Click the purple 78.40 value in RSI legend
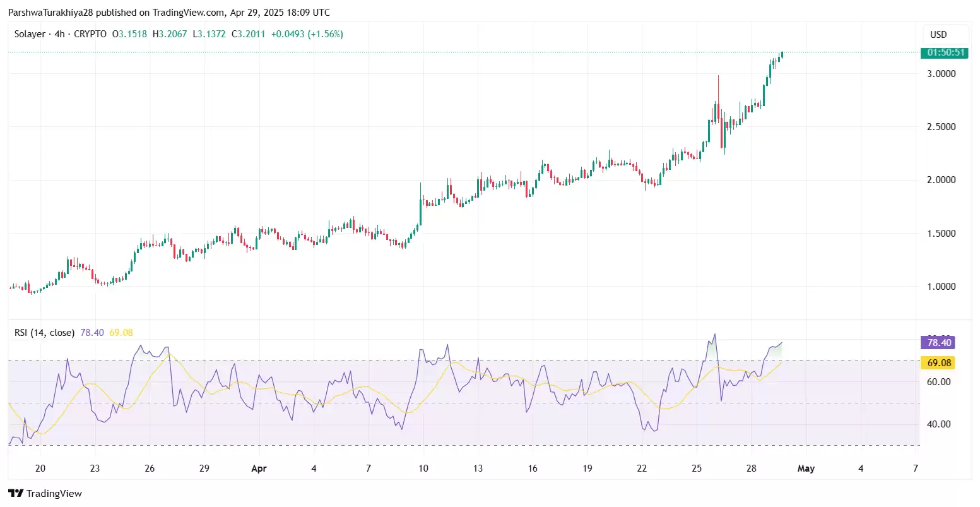The width and height of the screenshot is (980, 507). tap(92, 332)
